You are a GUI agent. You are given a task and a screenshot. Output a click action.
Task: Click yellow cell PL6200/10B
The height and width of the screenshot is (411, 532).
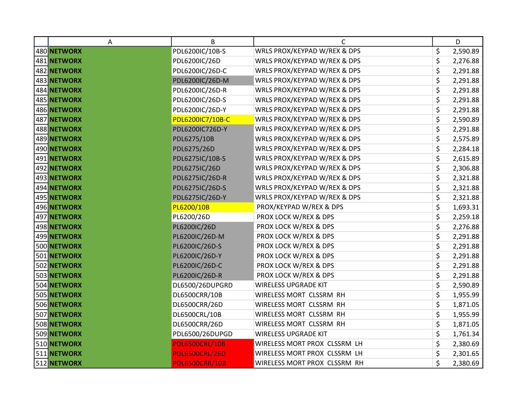coord(212,207)
